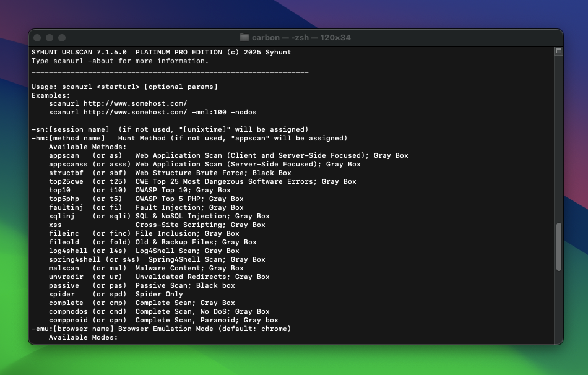Click the 'fileold (or fold)' method row
The height and width of the screenshot is (375, 588).
tap(153, 242)
